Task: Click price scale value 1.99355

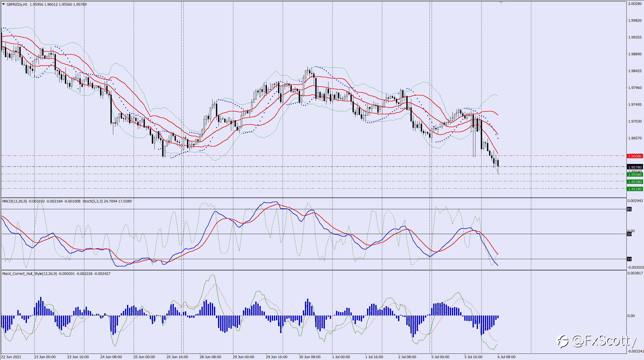Action: pos(635,37)
